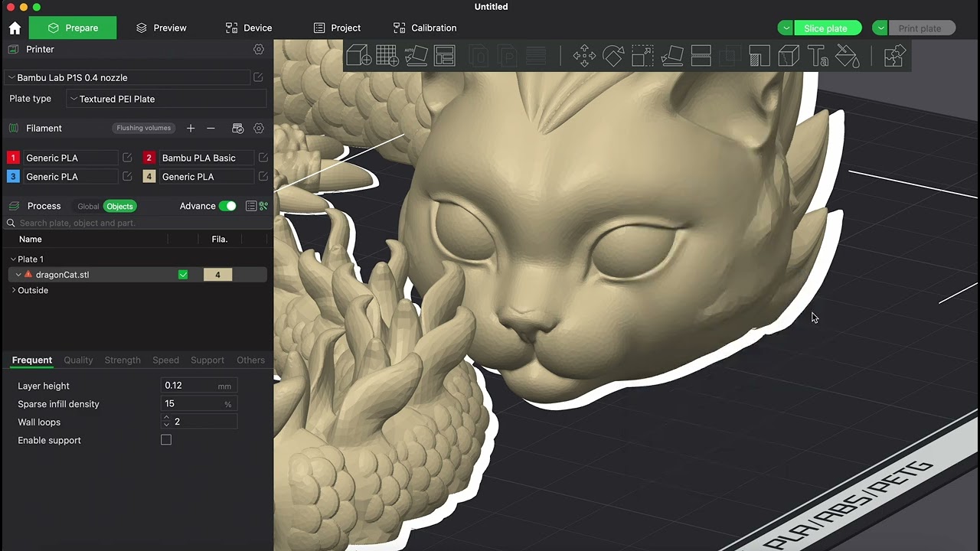Open the Plate type dropdown
This screenshot has width=980, height=551.
167,99
